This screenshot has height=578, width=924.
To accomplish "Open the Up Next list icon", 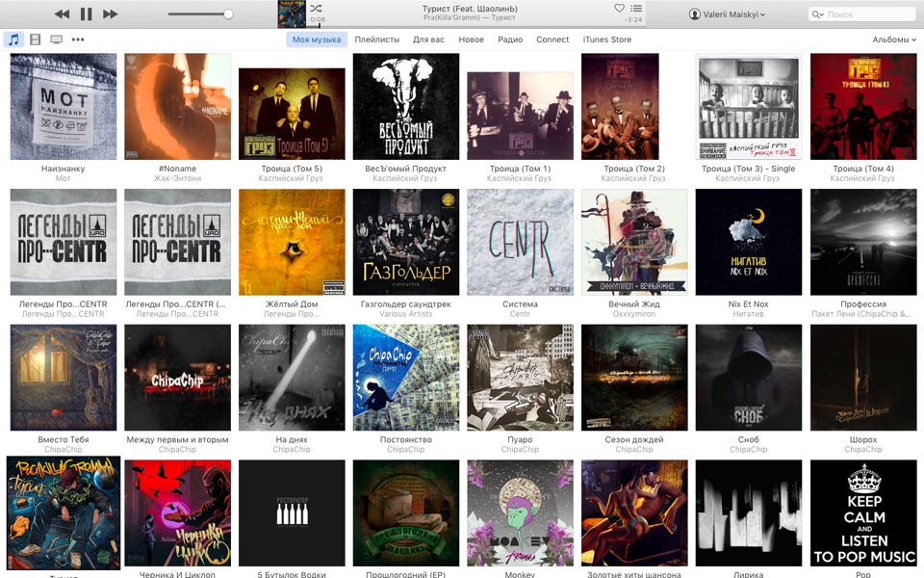I will click(x=636, y=9).
